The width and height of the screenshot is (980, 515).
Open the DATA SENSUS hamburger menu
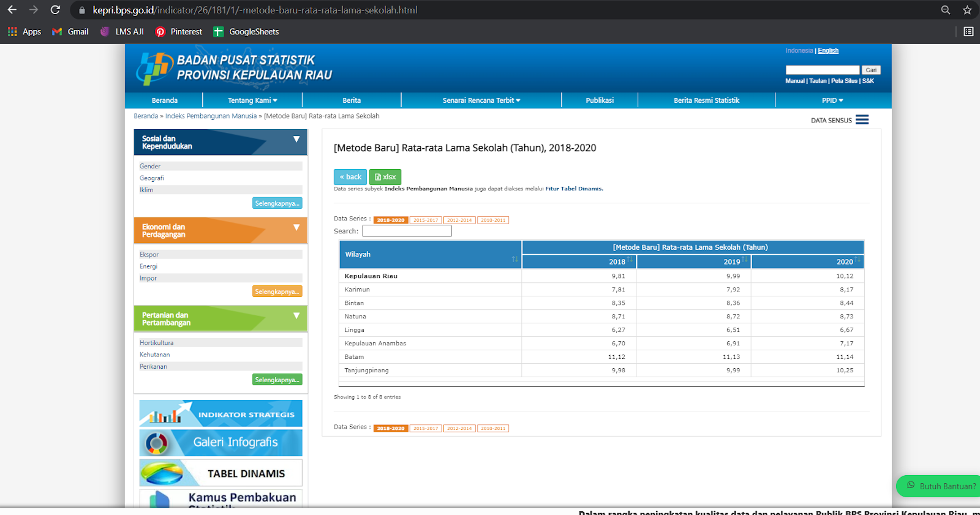862,120
